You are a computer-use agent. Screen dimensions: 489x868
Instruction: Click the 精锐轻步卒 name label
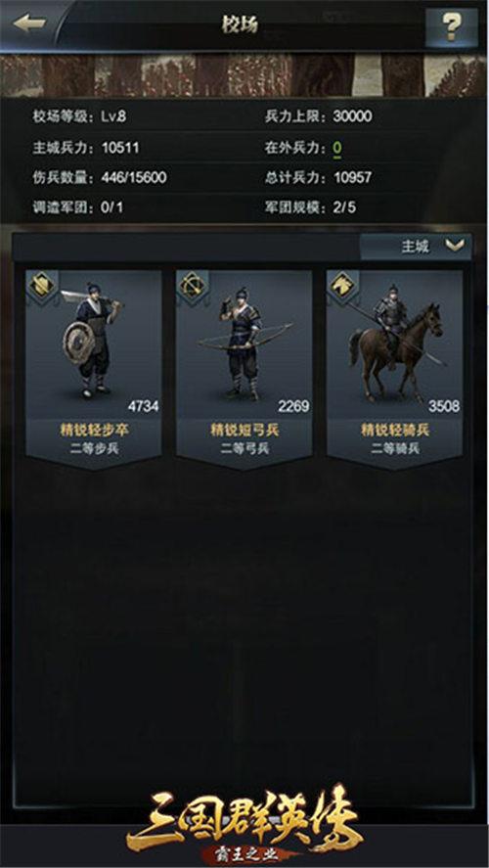pos(94,431)
